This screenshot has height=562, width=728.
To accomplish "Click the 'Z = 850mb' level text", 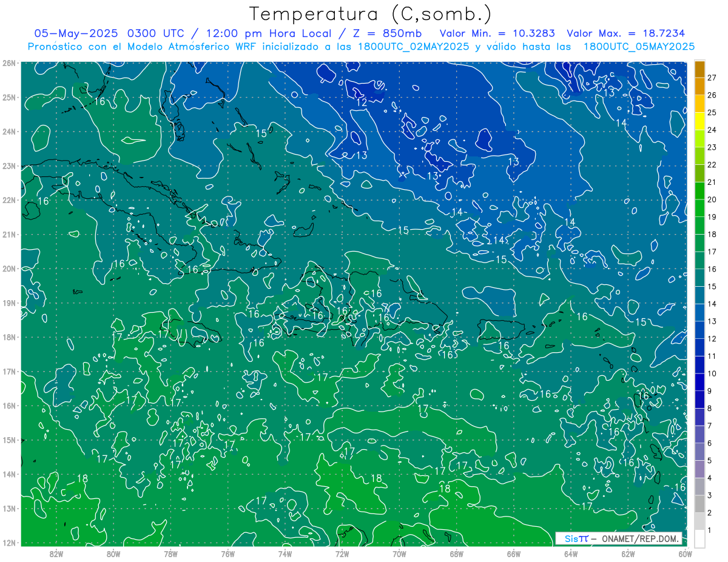I will (x=386, y=33).
